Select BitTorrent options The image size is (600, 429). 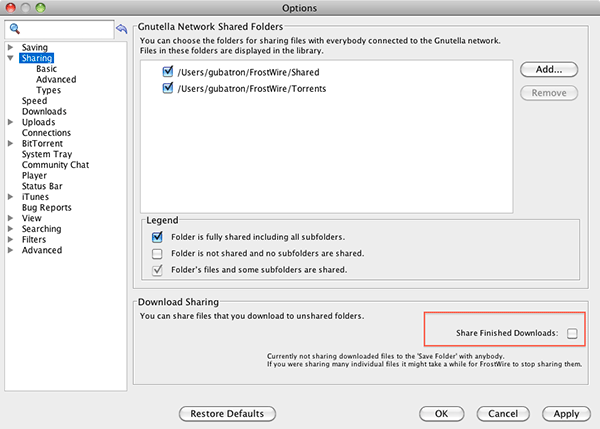click(42, 144)
